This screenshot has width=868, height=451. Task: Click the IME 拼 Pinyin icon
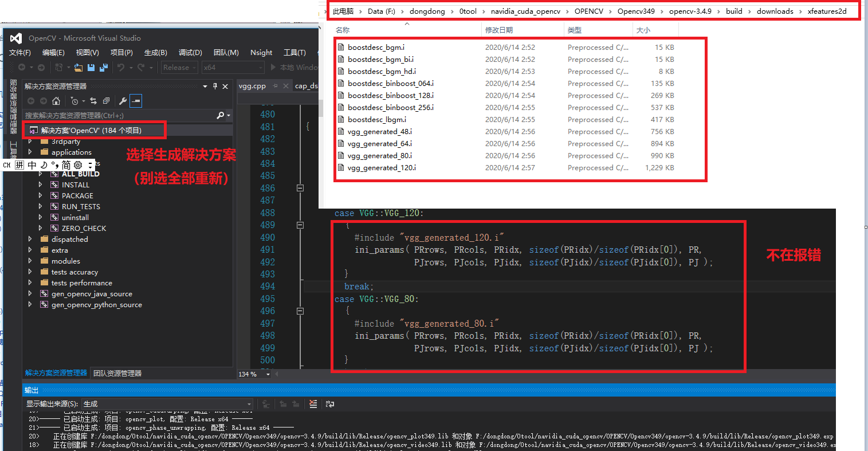click(x=19, y=165)
